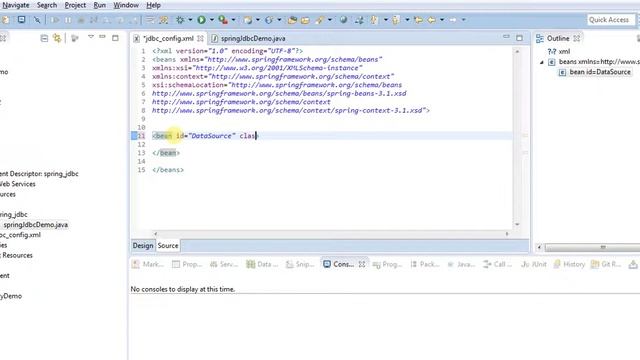Click the Previous Annotation icon in toolbar
The height and width of the screenshot is (360, 640).
[x=396, y=20]
